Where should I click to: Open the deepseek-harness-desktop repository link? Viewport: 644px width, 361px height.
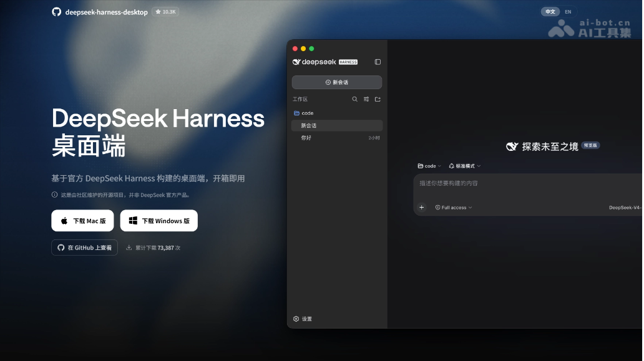click(106, 12)
